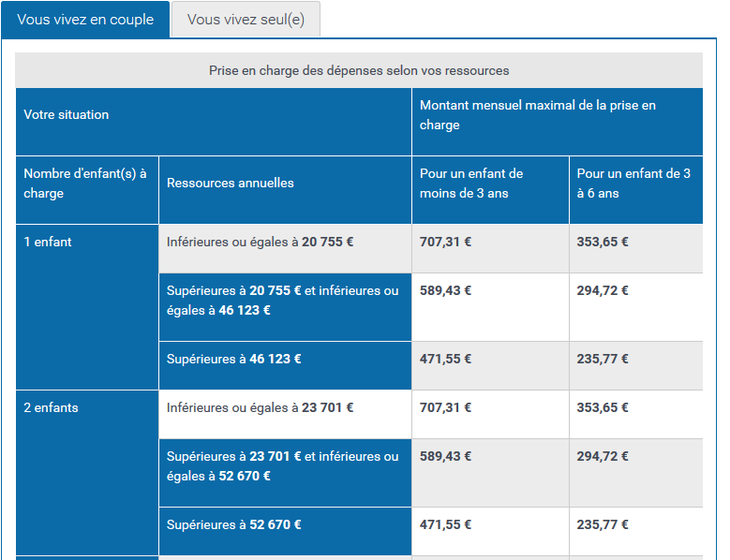Select the 'Nombre d'enfant(s) à charge' column header
Viewport: 730px width, 560px height.
coord(86,184)
